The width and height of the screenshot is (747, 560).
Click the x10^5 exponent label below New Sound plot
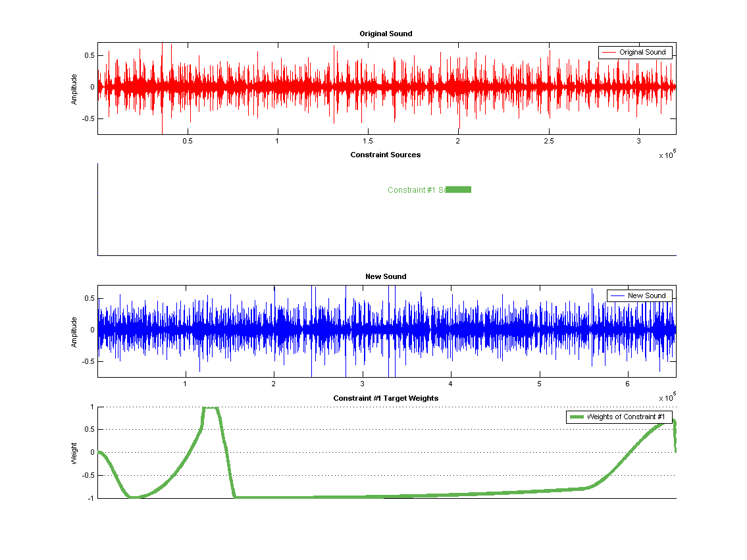coord(667,398)
